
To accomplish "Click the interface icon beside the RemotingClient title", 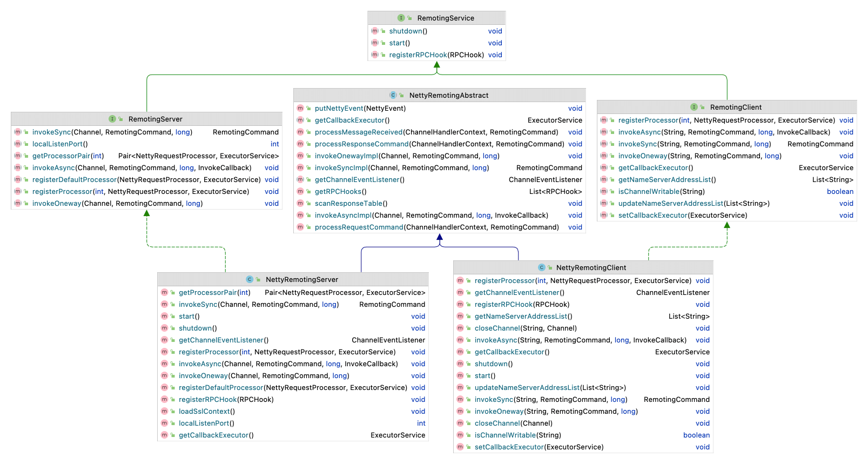I will 694,107.
